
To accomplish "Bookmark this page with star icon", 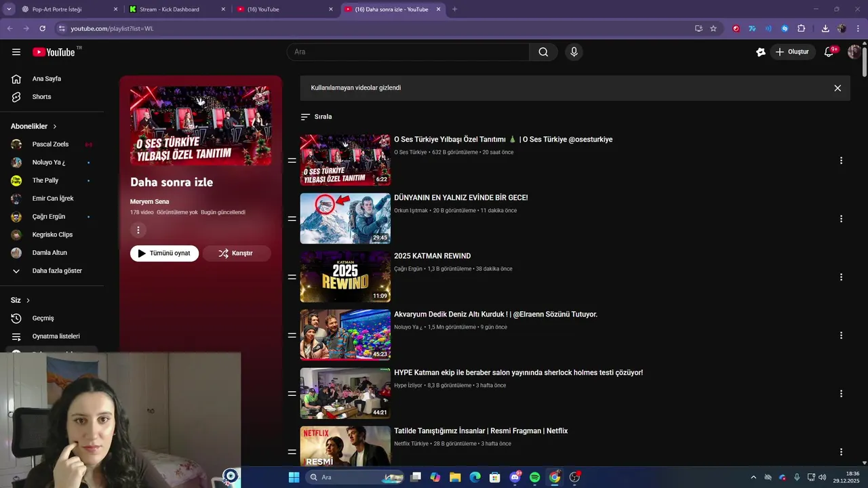I will (713, 28).
